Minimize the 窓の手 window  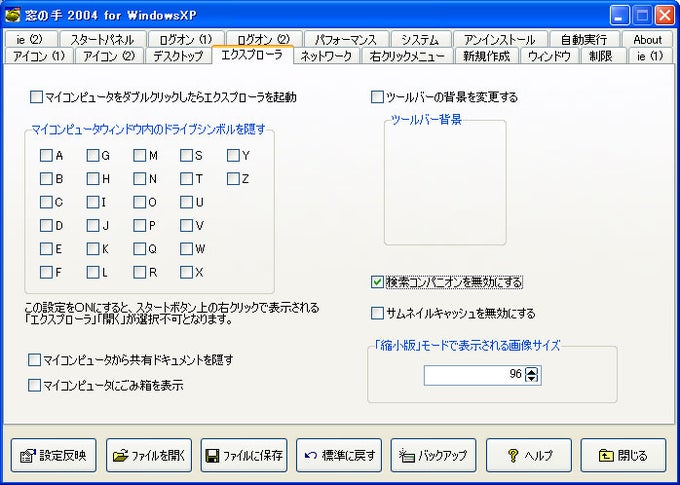click(x=620, y=16)
